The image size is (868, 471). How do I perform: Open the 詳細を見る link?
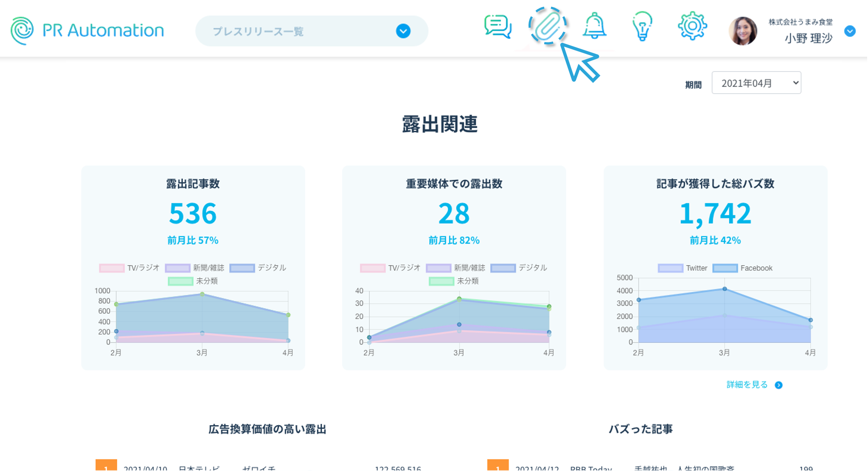(747, 385)
